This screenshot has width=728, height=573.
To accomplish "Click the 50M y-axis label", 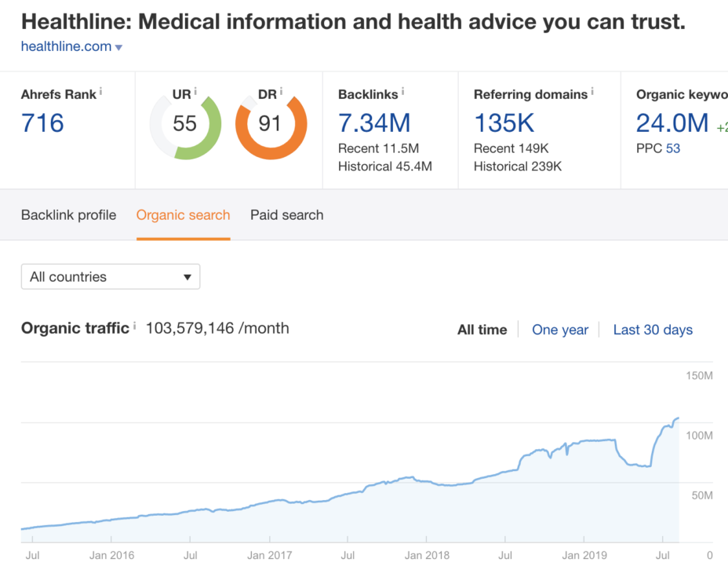I will [x=702, y=495].
